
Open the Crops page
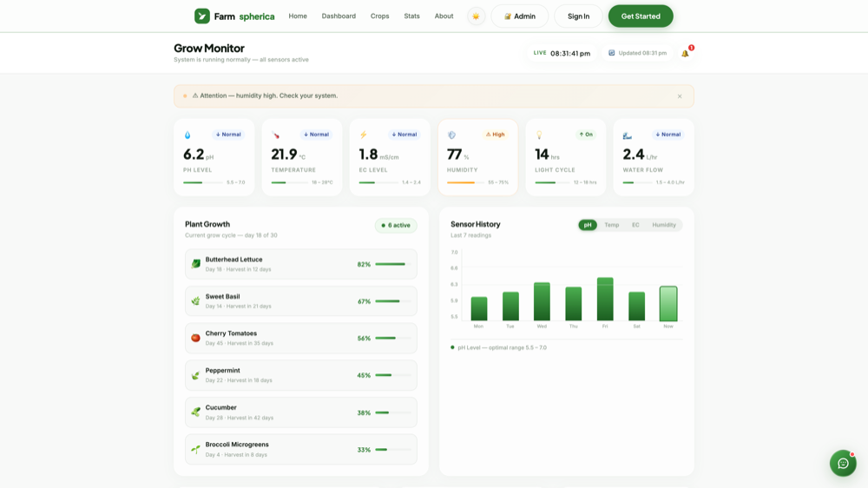380,16
